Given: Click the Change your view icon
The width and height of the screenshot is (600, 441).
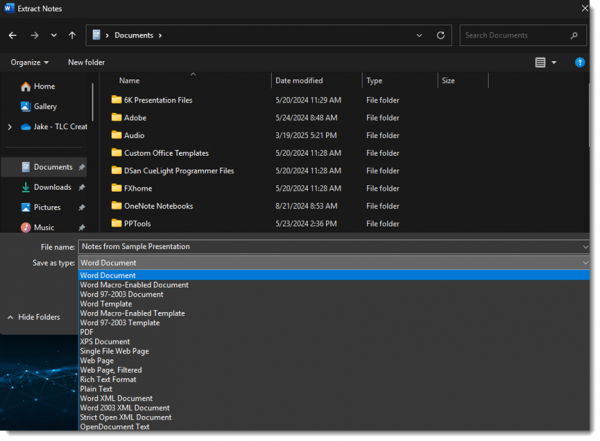Looking at the screenshot, I should click(x=540, y=62).
